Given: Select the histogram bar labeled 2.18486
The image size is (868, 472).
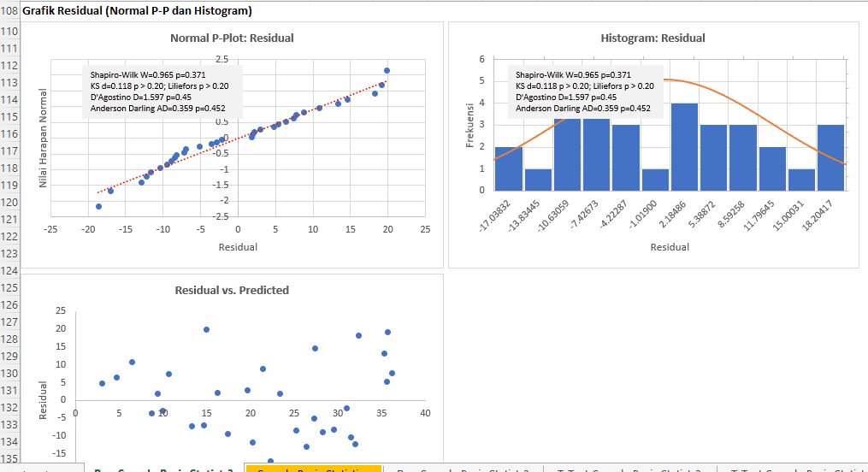Looking at the screenshot, I should click(684, 147).
